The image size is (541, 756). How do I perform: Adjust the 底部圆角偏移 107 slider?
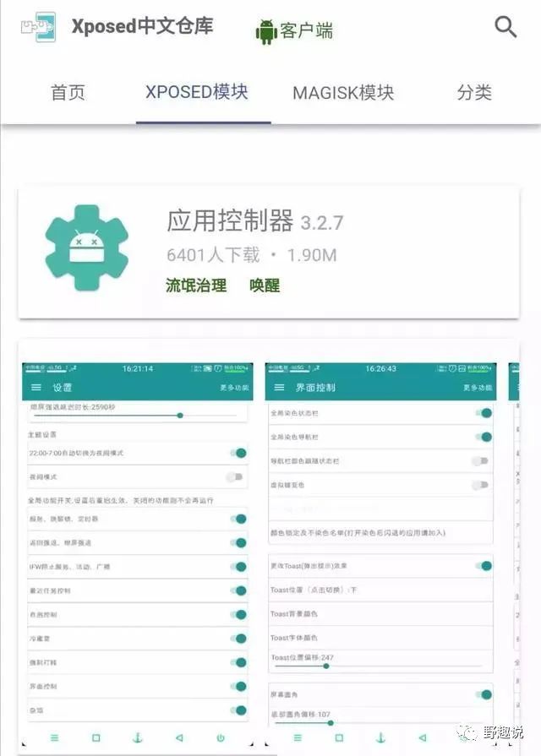point(331,723)
